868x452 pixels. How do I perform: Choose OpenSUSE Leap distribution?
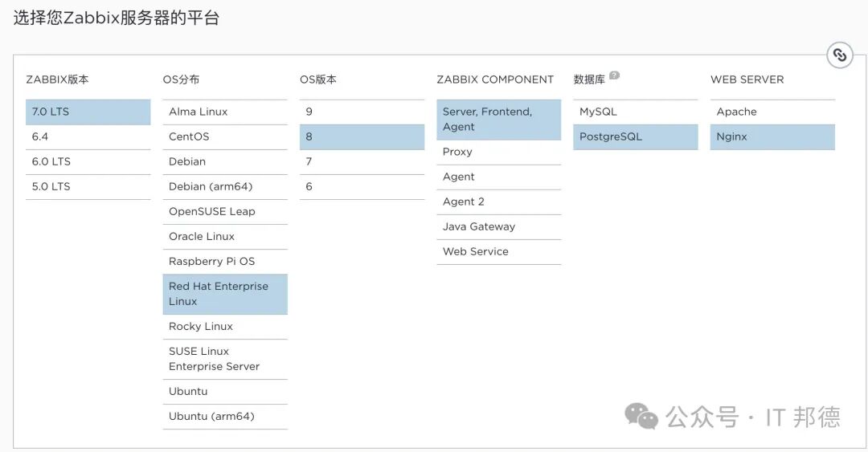click(225, 211)
